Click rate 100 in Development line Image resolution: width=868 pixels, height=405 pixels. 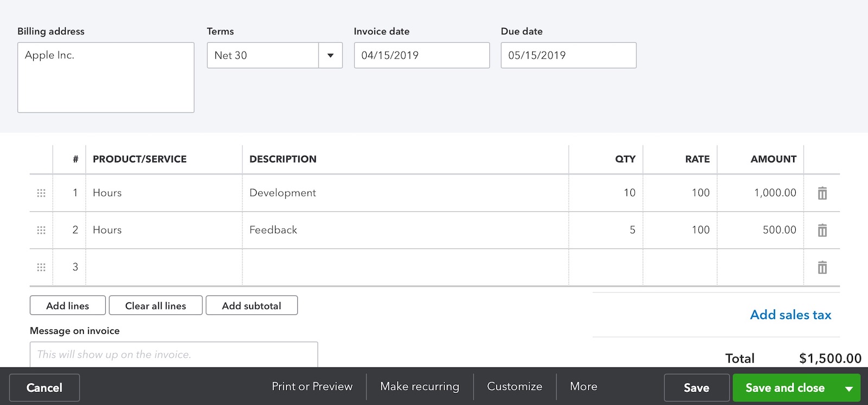click(680, 193)
